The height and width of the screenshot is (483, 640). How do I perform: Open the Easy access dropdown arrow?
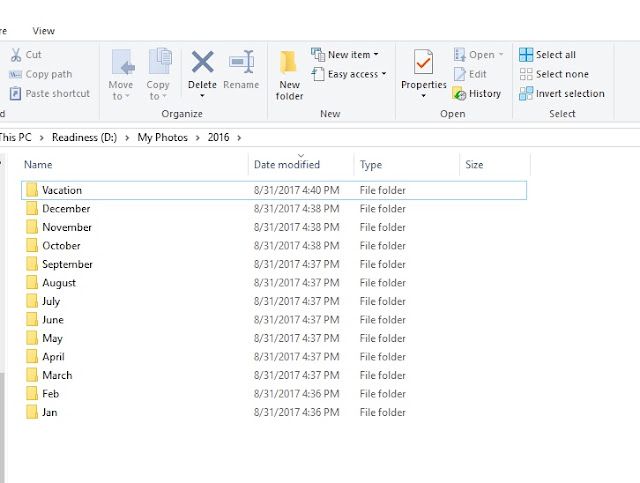click(384, 74)
